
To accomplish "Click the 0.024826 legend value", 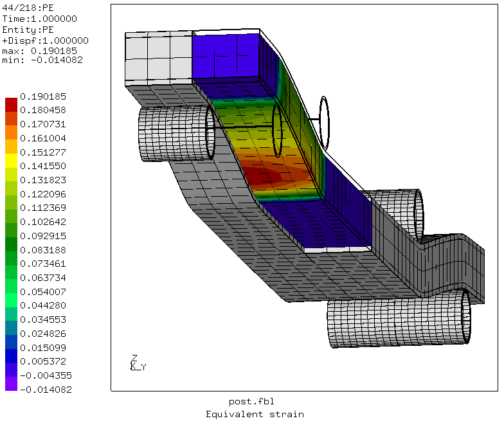I will 43,334.
